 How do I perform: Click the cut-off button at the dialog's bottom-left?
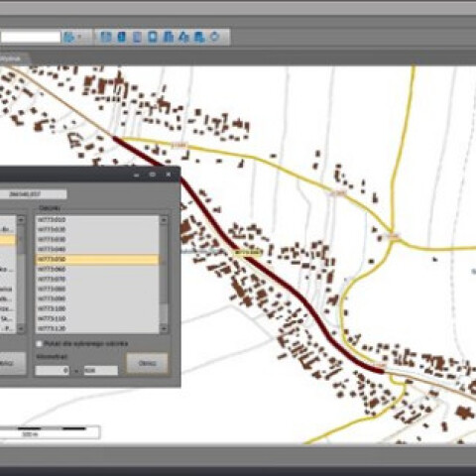click(12, 363)
